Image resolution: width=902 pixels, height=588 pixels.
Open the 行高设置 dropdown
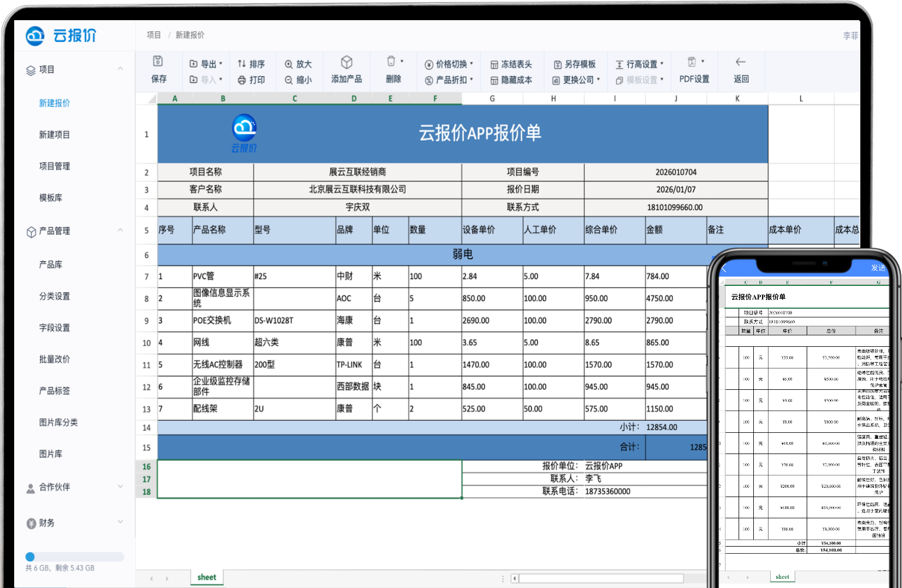point(640,64)
